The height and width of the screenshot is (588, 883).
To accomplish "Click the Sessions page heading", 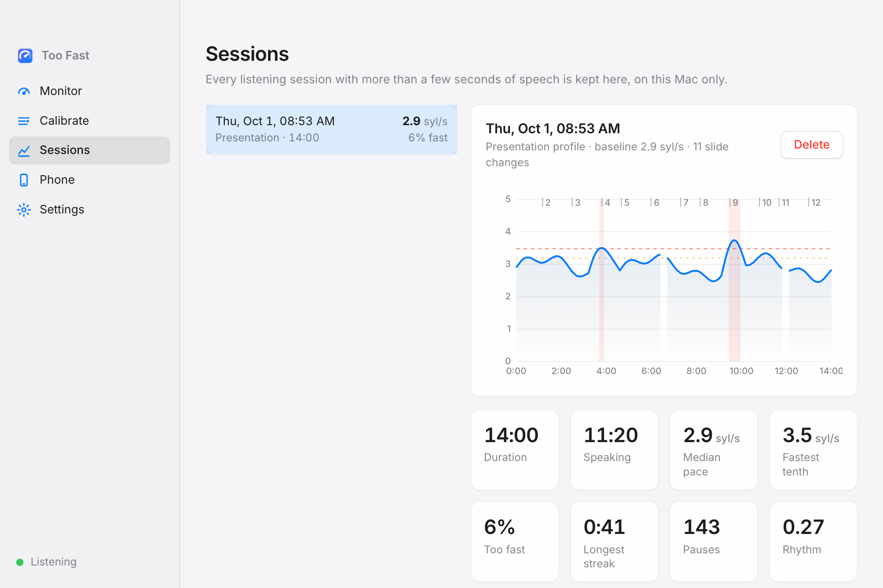I will coord(247,54).
